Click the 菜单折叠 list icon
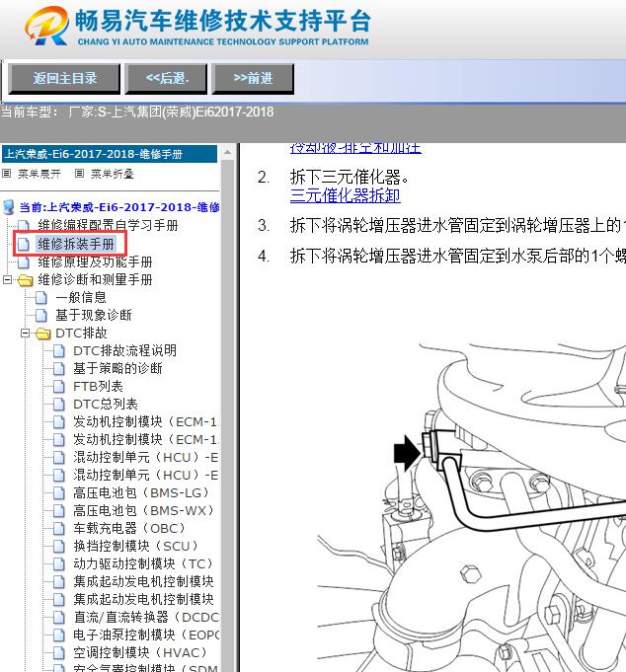The image size is (626, 672). [x=79, y=173]
